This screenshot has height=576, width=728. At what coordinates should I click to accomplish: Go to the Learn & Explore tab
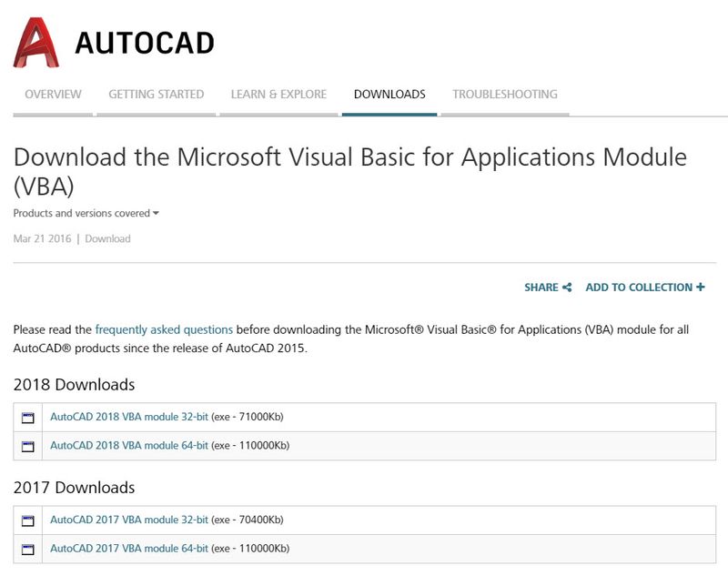[x=278, y=95]
